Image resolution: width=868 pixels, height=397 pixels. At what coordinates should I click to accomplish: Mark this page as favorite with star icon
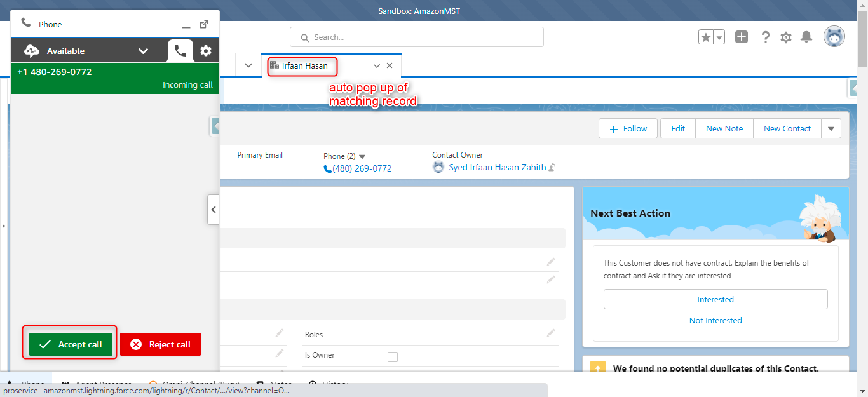click(x=705, y=37)
